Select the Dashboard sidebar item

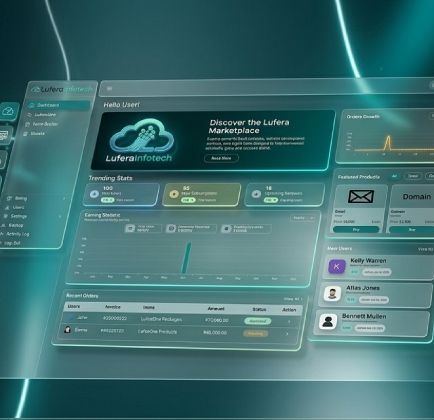(58, 105)
